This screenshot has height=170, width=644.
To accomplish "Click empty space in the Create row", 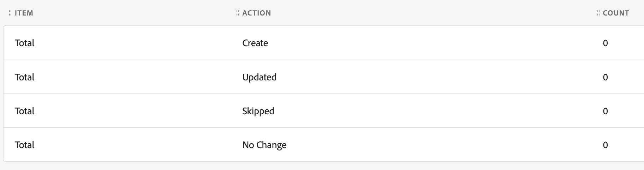I will 424,43.
